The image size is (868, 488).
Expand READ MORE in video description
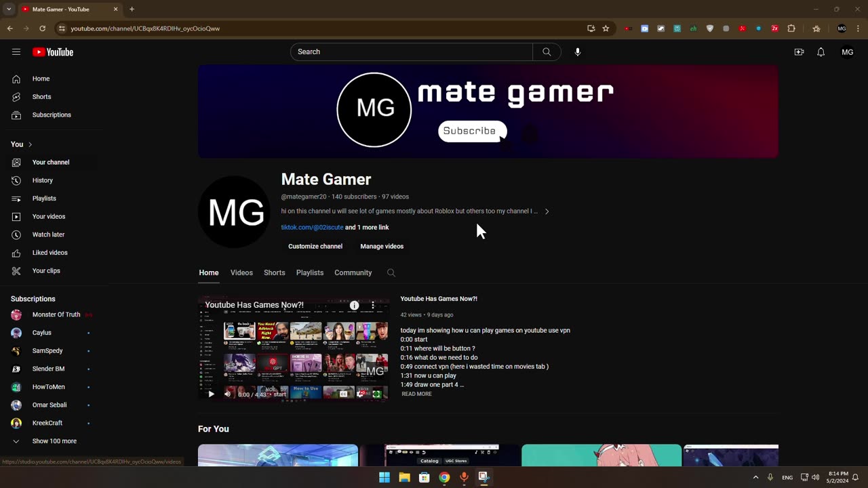[x=416, y=394]
